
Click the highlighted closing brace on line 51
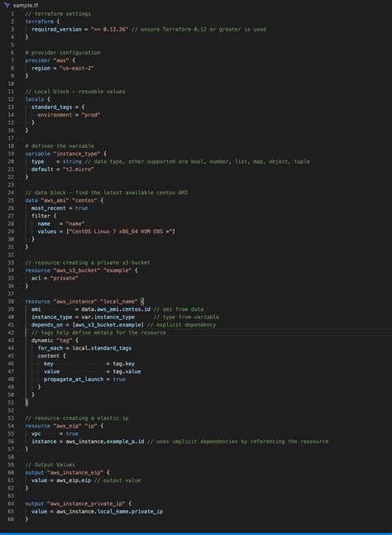[26, 403]
